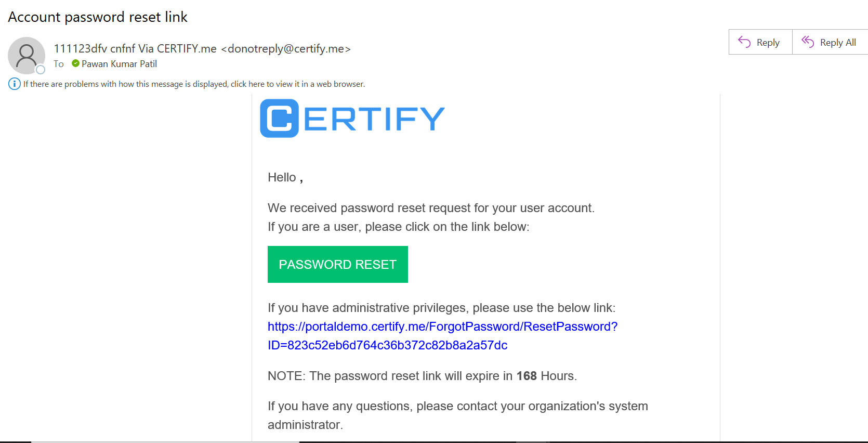Click the sender presence status circle
The width and height of the screenshot is (868, 443).
(41, 70)
